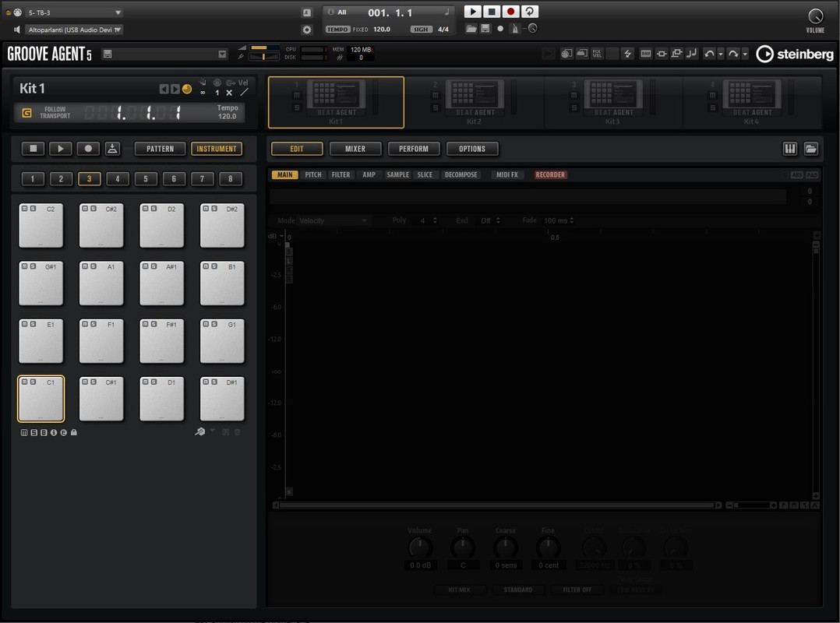The image size is (840, 623).
Task: Trigger the C1 pad
Action: (41, 399)
